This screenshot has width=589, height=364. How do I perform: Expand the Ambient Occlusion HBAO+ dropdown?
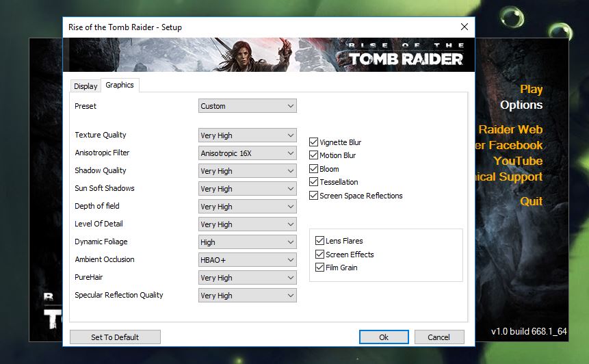[x=247, y=259]
